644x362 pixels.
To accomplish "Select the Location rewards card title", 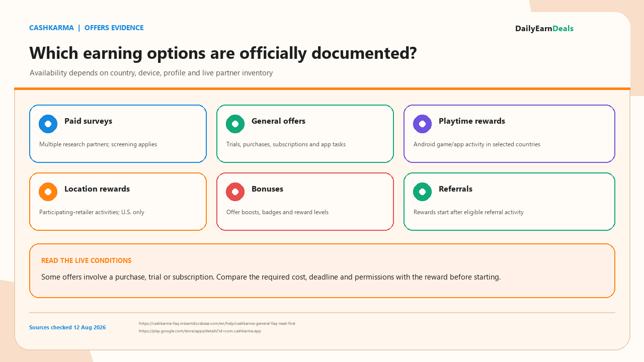I will coord(97,189).
